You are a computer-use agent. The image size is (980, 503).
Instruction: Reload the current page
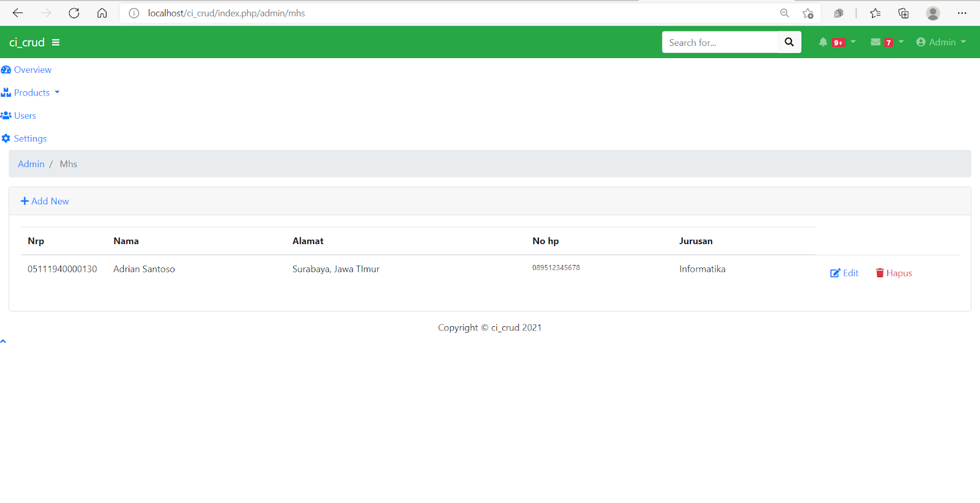point(74,13)
